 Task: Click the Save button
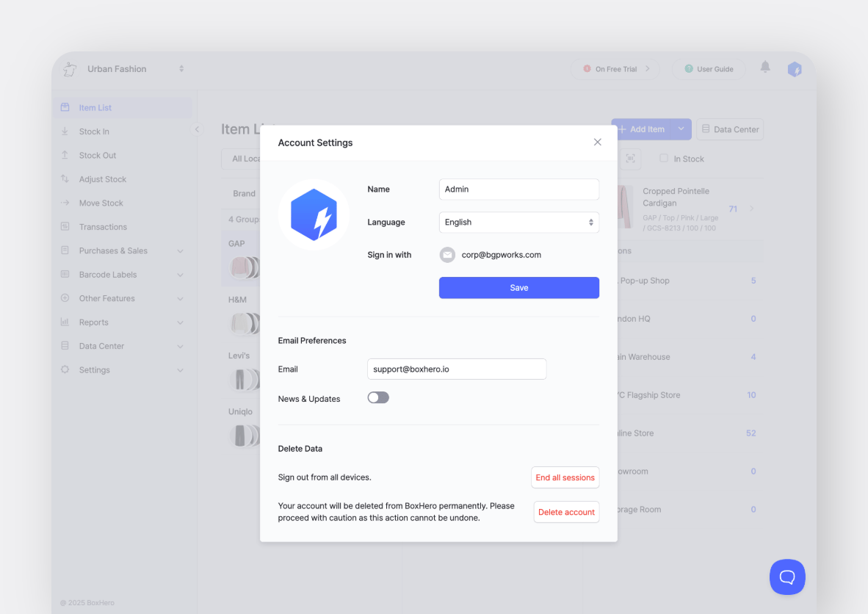518,287
